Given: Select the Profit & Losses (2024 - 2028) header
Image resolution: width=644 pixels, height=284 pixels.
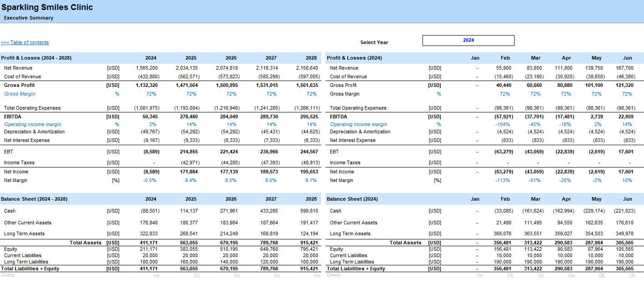Looking at the screenshot, I should [36, 58].
